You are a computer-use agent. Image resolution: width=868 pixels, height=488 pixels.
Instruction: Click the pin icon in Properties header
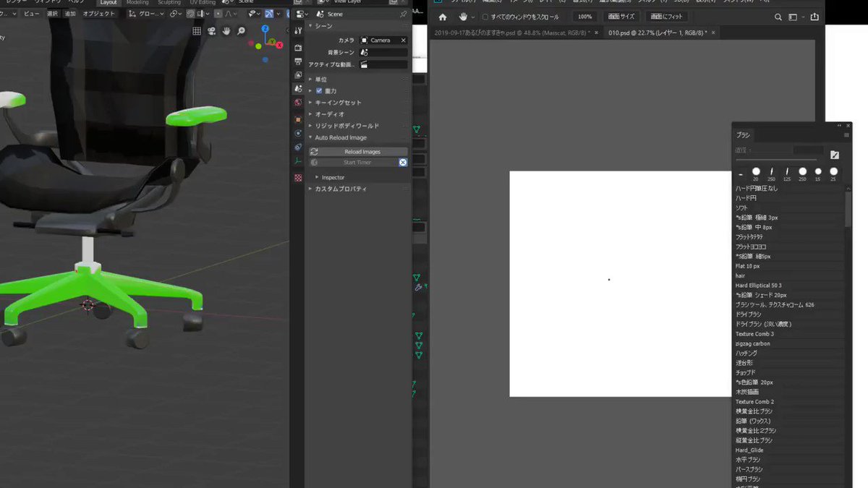pyautogui.click(x=403, y=14)
